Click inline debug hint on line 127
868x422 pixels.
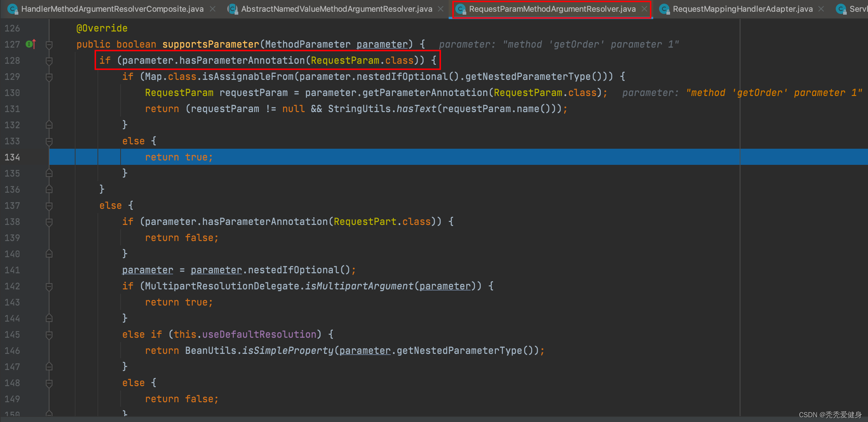coord(559,44)
